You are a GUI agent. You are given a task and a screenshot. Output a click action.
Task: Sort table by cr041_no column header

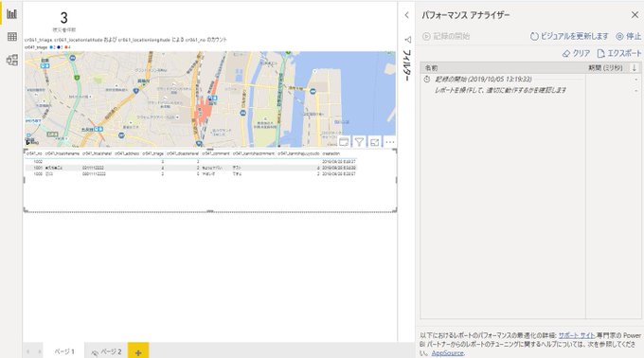tap(34, 153)
